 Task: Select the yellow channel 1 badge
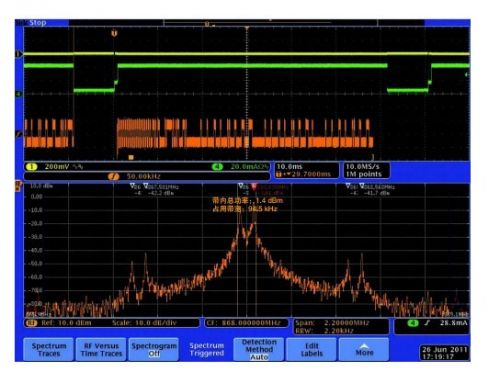click(32, 167)
